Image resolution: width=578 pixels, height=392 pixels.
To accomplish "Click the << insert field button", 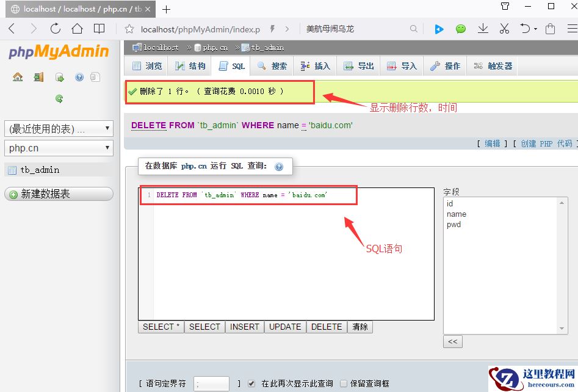I will (x=453, y=341).
